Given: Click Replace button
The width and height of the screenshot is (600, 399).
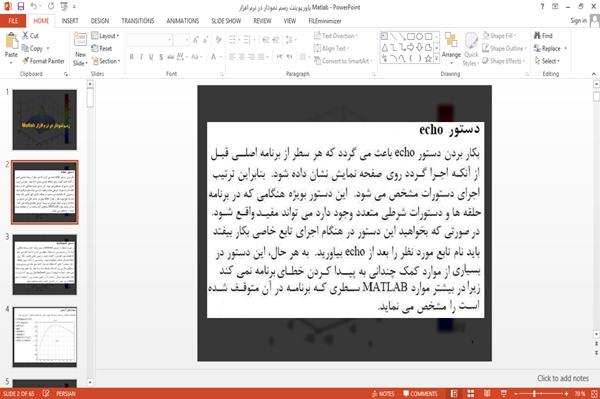Looking at the screenshot, I should pos(550,48).
